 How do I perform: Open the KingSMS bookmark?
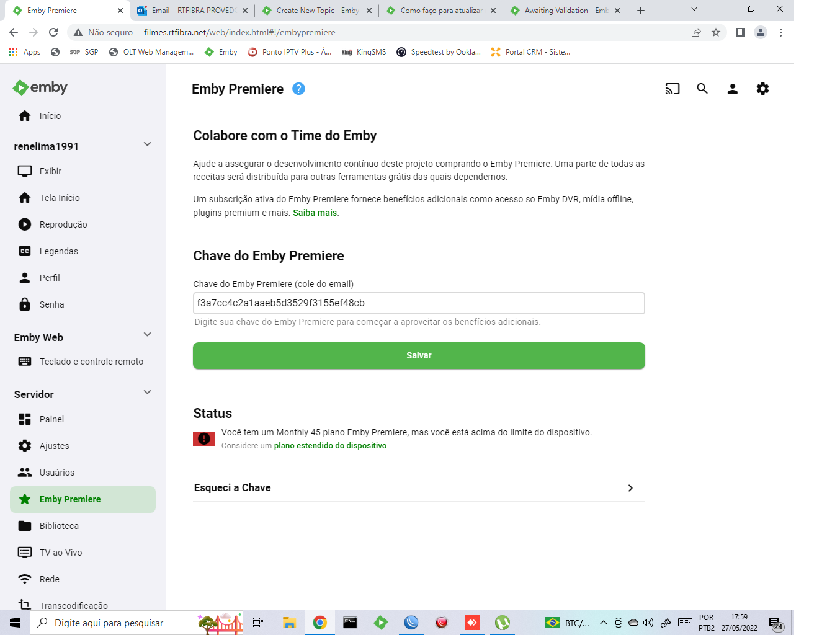point(364,52)
